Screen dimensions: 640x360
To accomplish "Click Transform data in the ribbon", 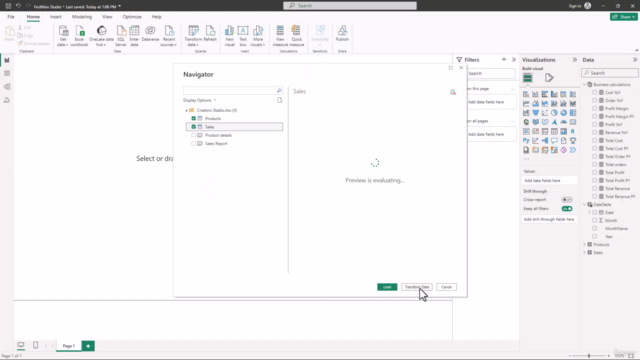I will 193,36.
